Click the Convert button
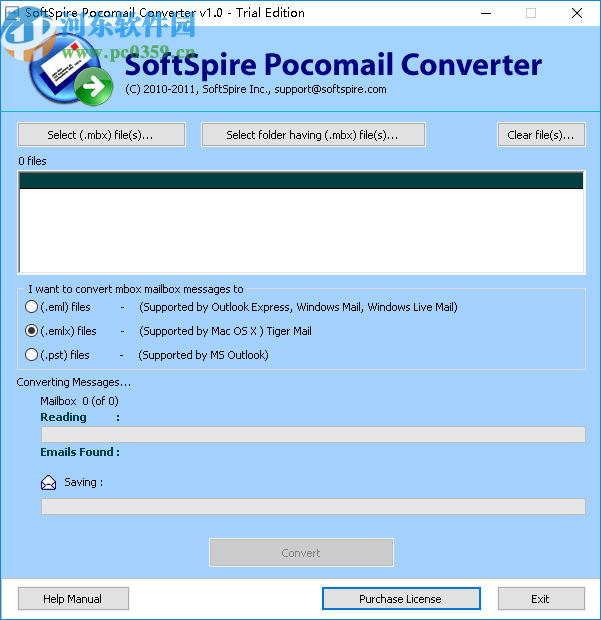601x620 pixels. [301, 552]
